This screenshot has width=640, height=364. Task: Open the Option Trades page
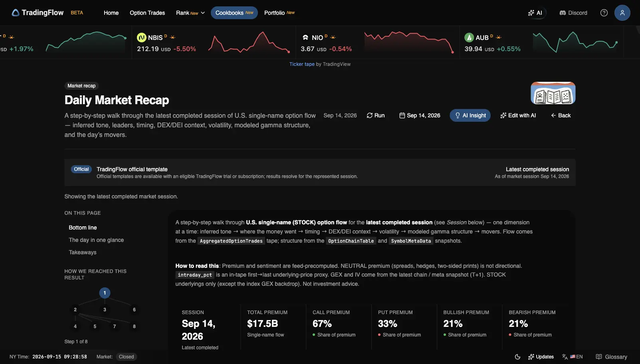tap(147, 13)
